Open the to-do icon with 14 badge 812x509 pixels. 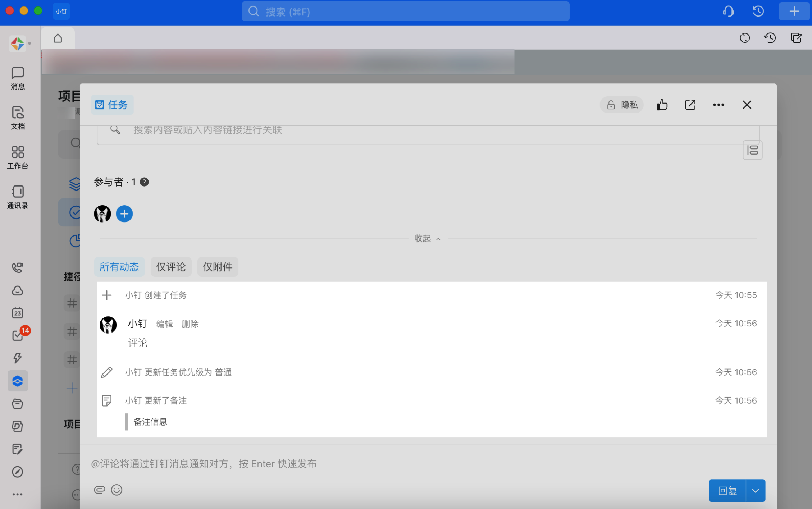click(19, 335)
